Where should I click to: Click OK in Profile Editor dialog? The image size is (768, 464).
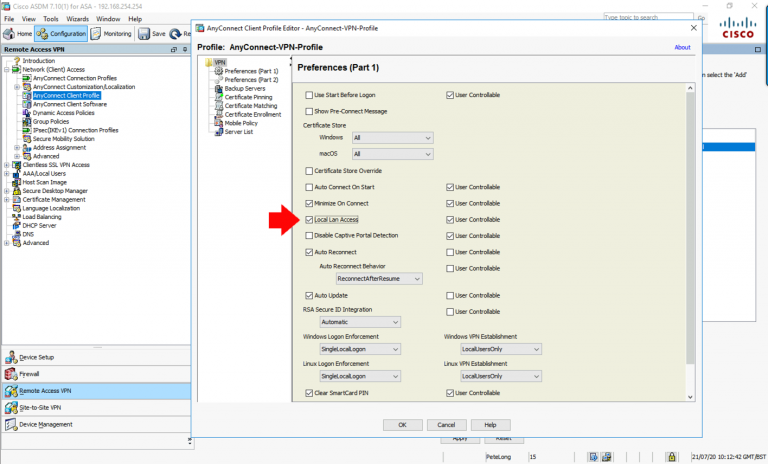(403, 425)
